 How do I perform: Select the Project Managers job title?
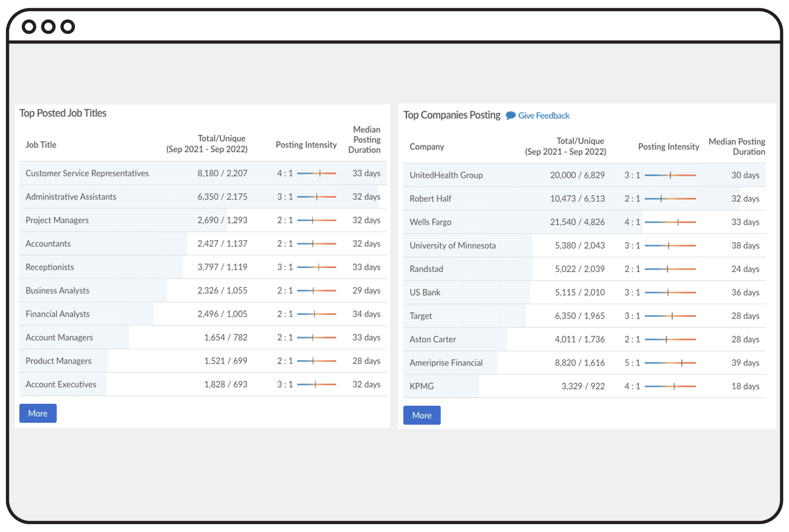tap(57, 220)
